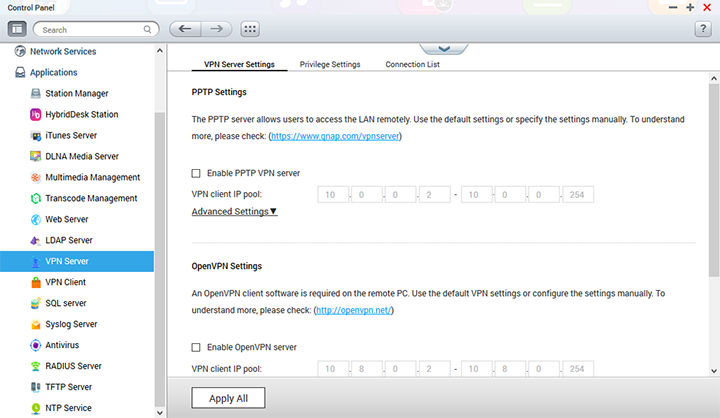The height and width of the screenshot is (418, 720).
Task: Click the Apply All button
Action: pos(228,398)
